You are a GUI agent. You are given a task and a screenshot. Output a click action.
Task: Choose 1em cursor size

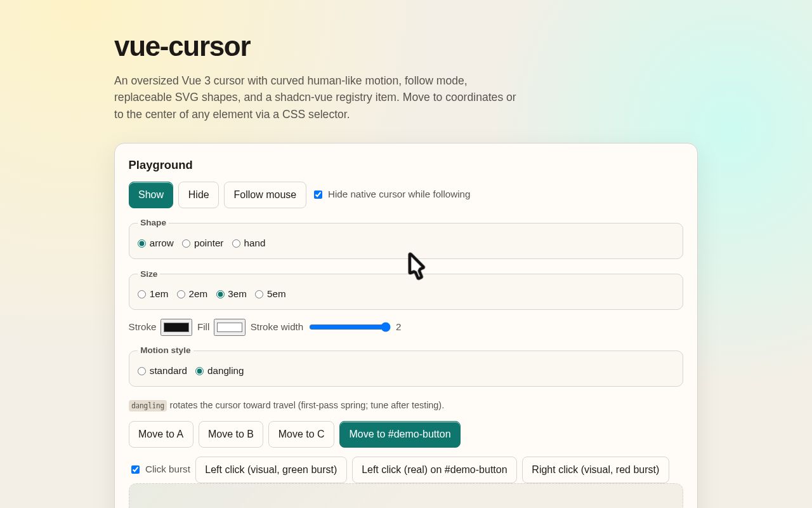[141, 294]
